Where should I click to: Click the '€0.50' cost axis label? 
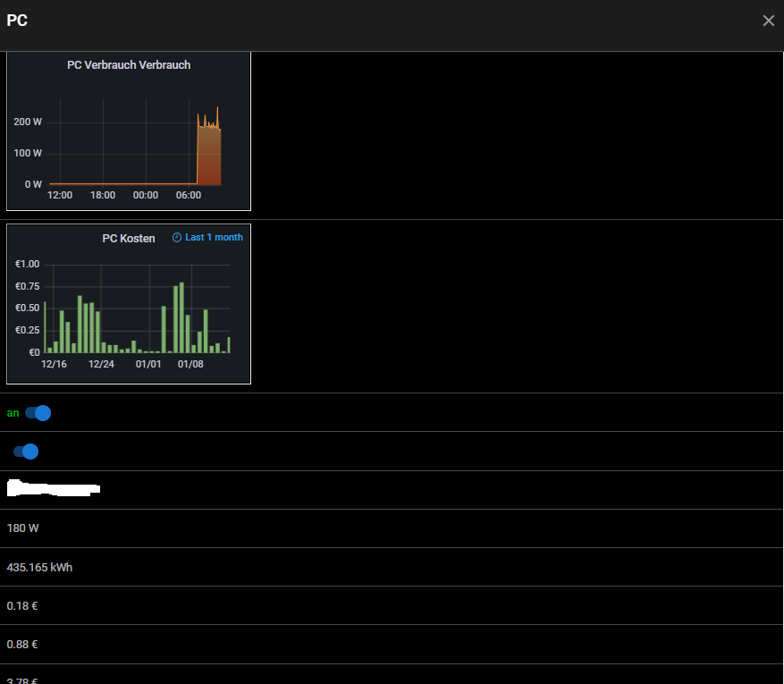[28, 308]
